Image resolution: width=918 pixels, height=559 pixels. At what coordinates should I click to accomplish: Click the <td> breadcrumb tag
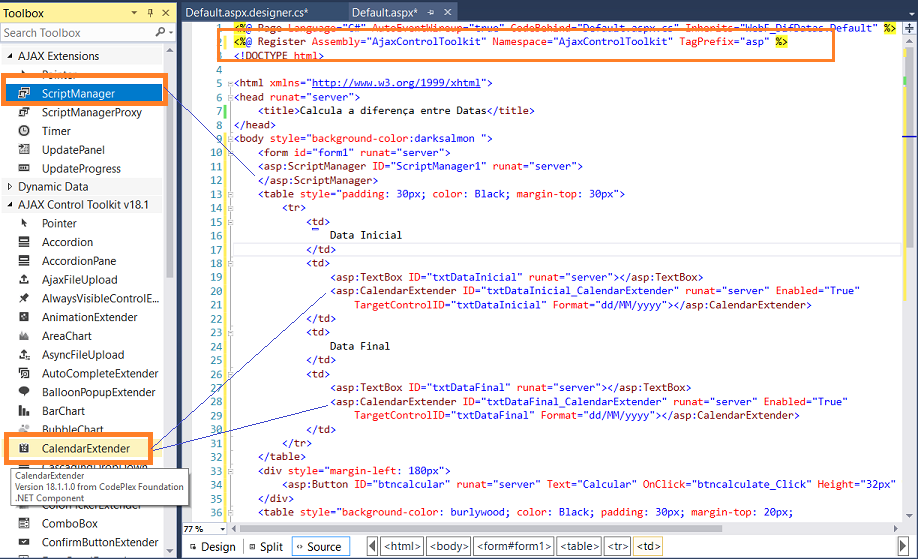(648, 546)
